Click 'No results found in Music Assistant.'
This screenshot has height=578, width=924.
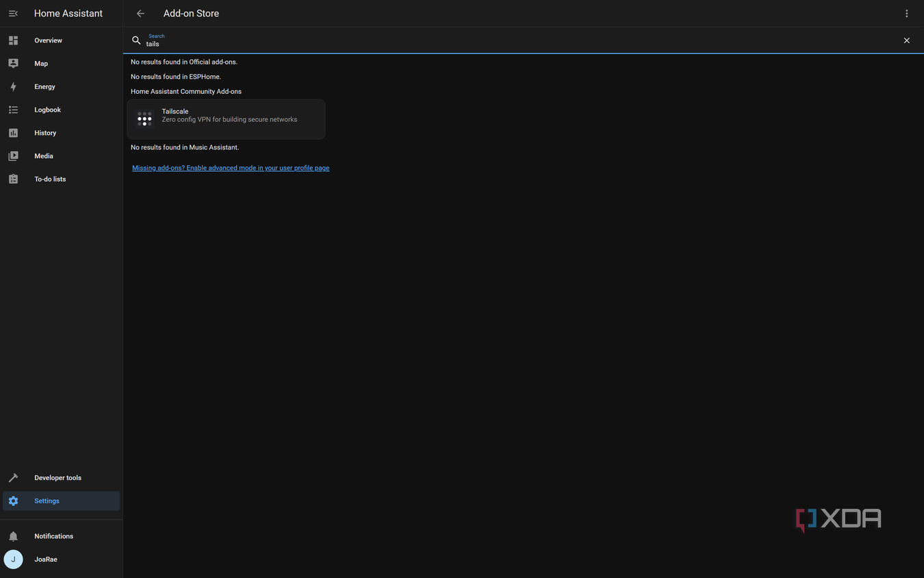pyautogui.click(x=185, y=147)
